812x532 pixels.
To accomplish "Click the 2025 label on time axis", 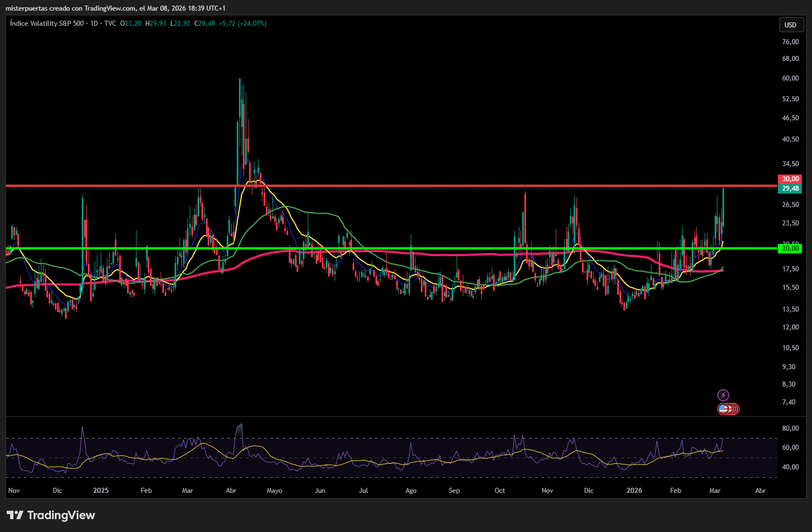I will (101, 491).
